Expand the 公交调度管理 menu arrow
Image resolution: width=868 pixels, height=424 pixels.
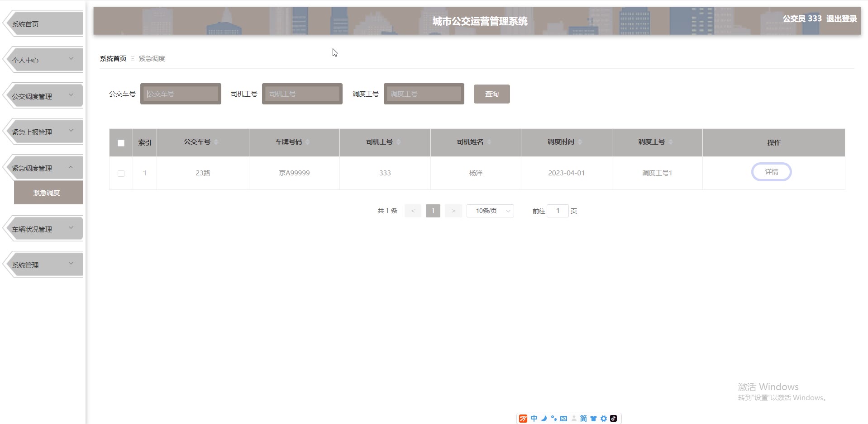coord(71,95)
